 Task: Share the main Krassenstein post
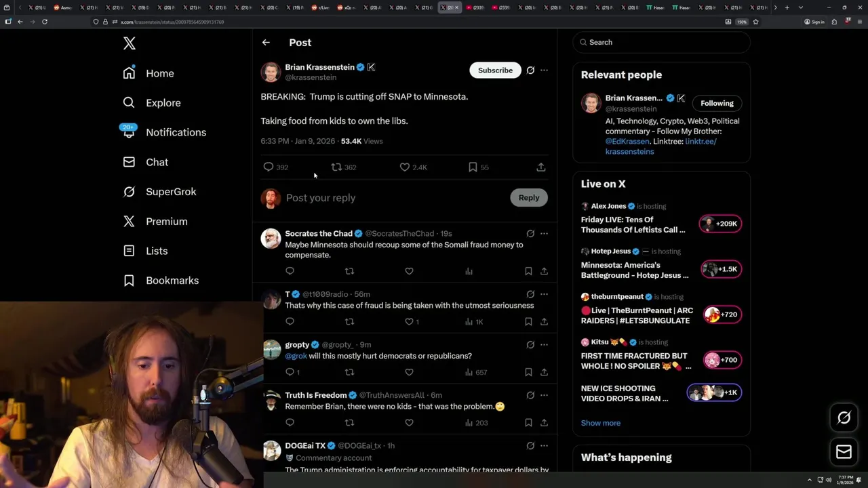click(540, 167)
